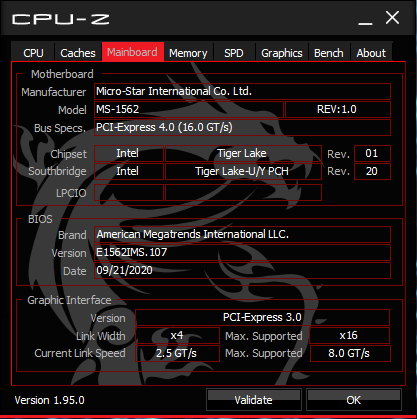The image size is (417, 419).
Task: Select the BIOS Date field 09/21/2020
Action: point(242,270)
